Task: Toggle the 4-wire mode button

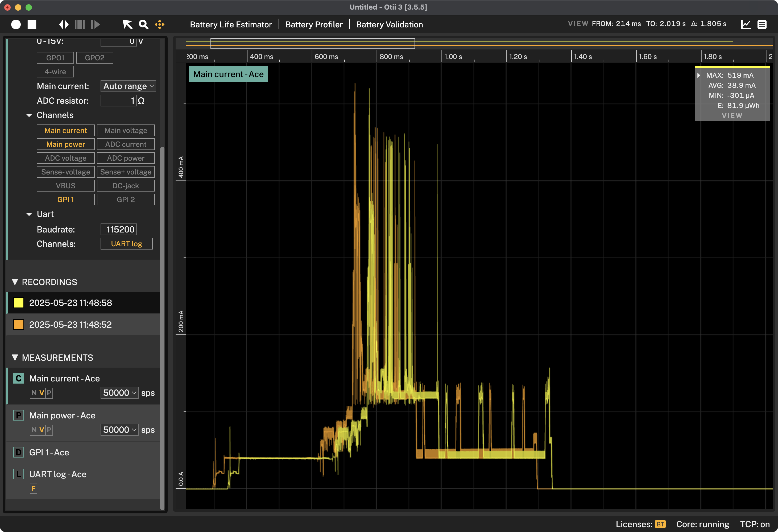Action: click(55, 72)
